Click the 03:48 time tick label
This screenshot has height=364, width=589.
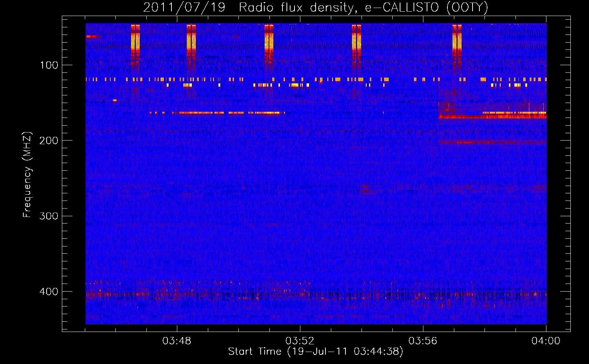[x=177, y=341]
